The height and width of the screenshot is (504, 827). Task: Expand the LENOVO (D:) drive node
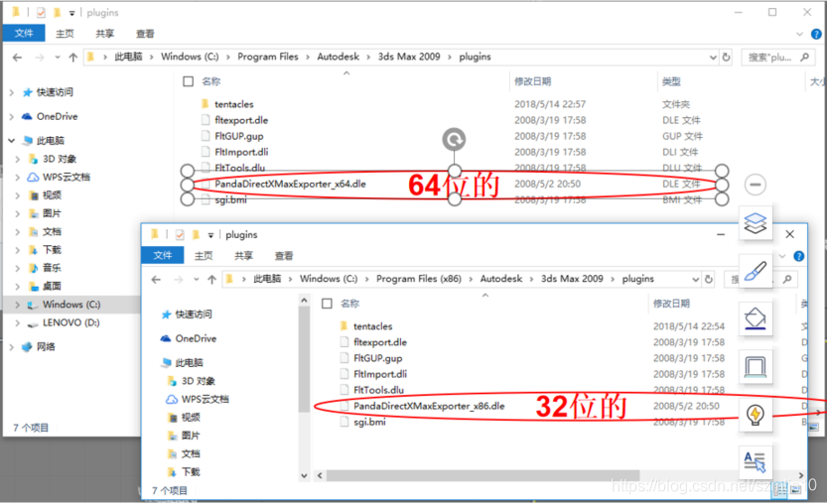[x=18, y=322]
